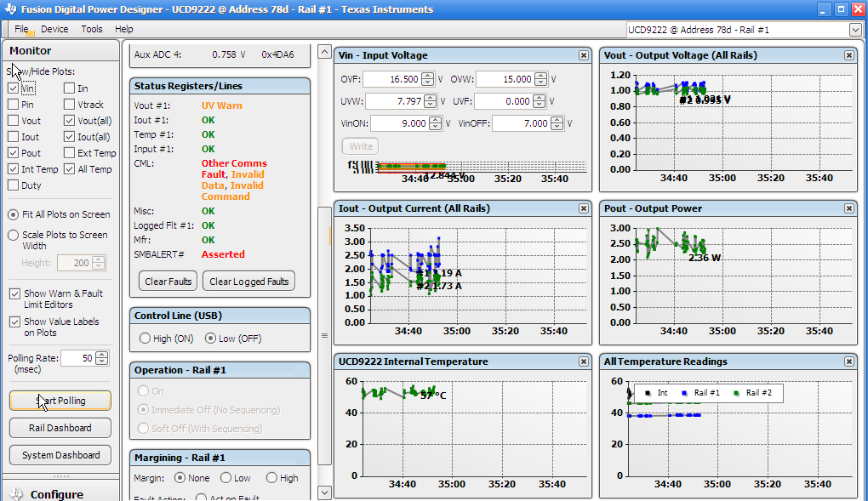Open the File menu
Viewport: 868px width, 501px height.
[21, 29]
